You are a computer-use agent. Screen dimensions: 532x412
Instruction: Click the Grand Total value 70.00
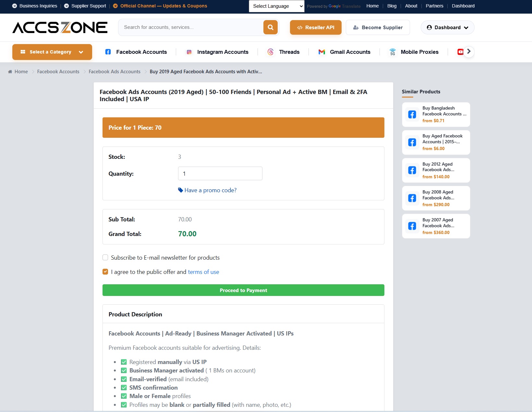coord(187,234)
